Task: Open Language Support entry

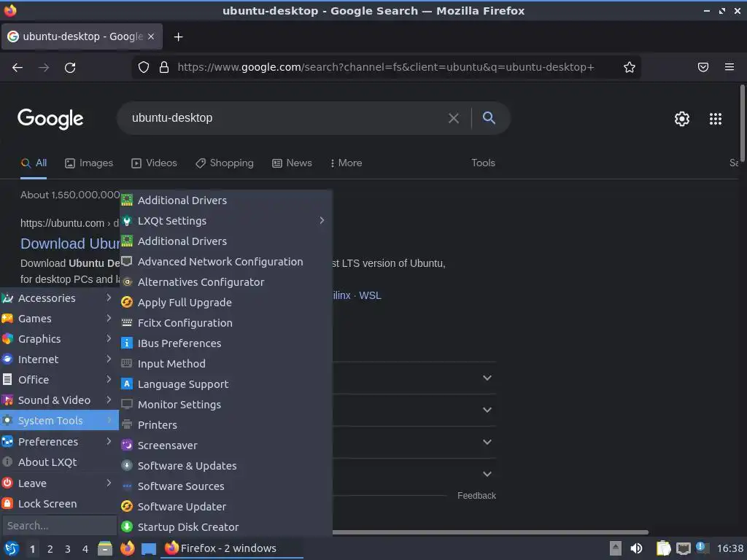Action: point(226,384)
